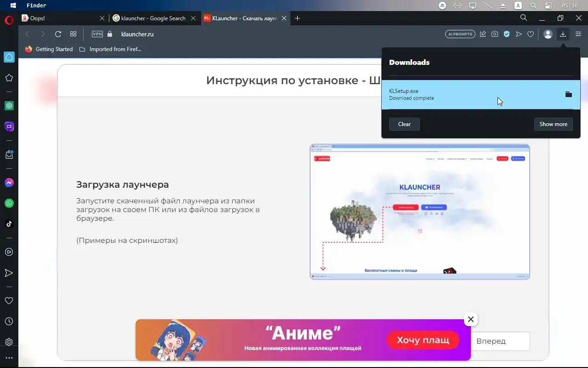Image resolution: width=588 pixels, height=368 pixels.
Task: Open the search tabs magnifier icon
Action: click(x=524, y=18)
